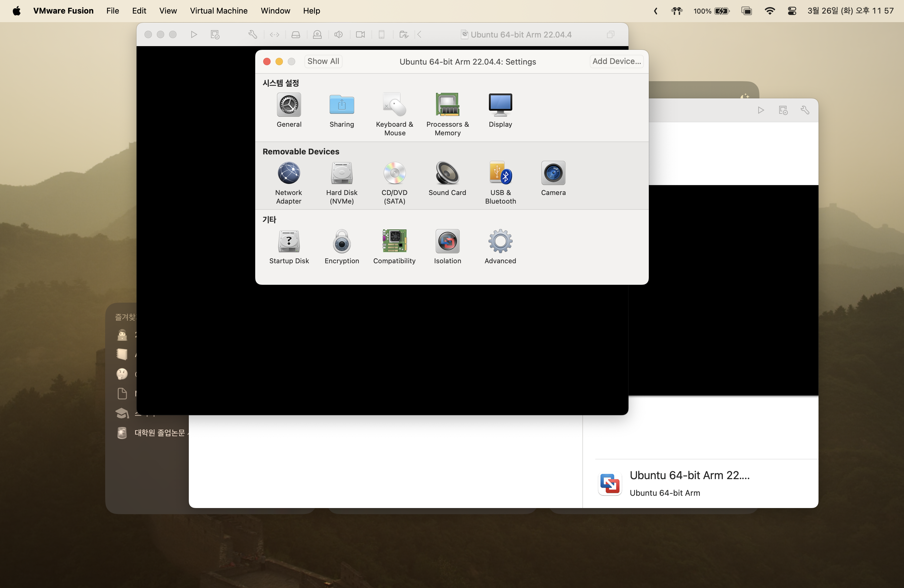Click the snapshot icon in the Ubuntu VM toolbar
Image resolution: width=904 pixels, height=588 pixels.
click(x=215, y=34)
